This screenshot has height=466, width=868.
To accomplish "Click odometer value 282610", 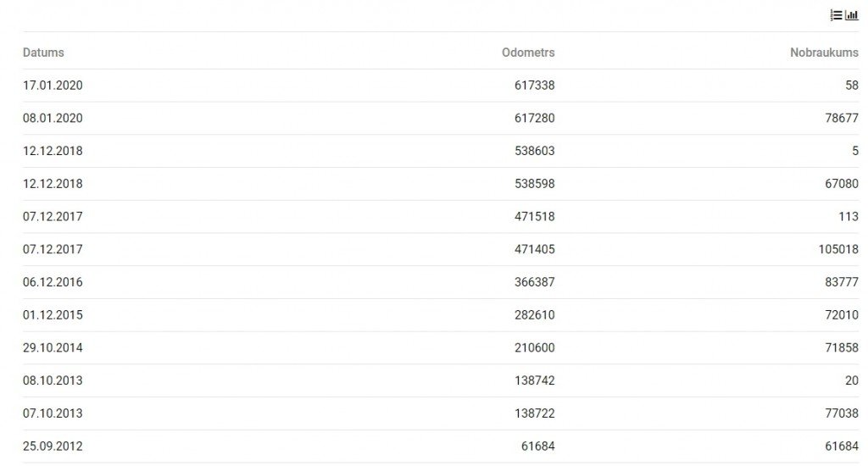I will [535, 315].
